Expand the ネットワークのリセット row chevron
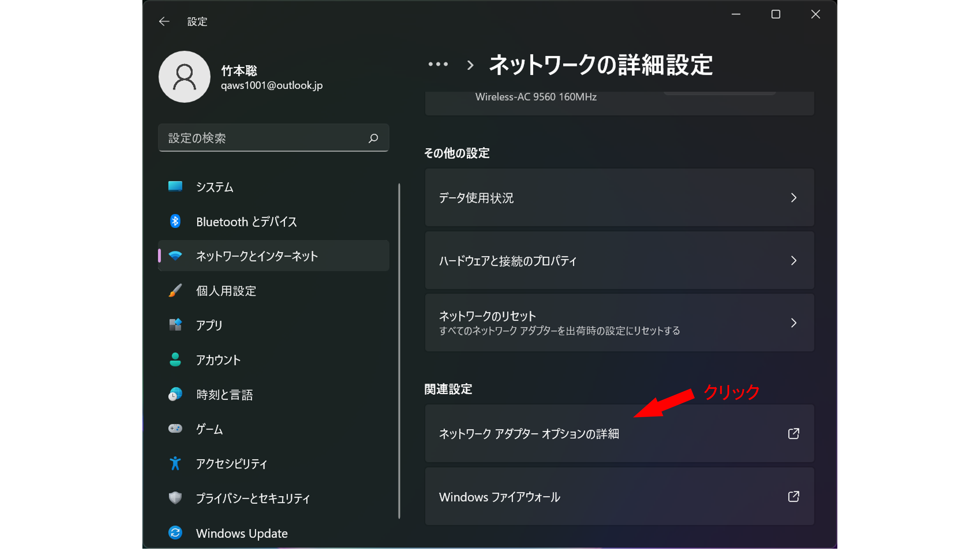Screen dimensions: 980x551 [x=793, y=323]
